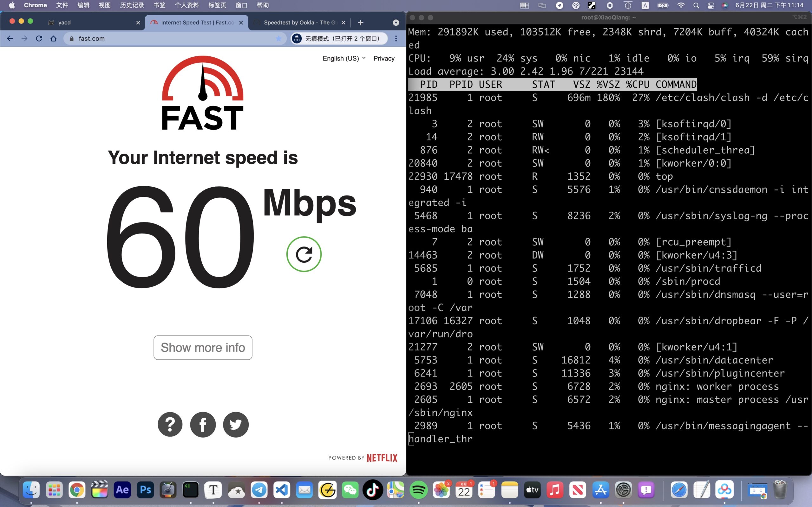Expand the Chrome tab search dropdown arrow
The height and width of the screenshot is (507, 812).
[x=396, y=22]
